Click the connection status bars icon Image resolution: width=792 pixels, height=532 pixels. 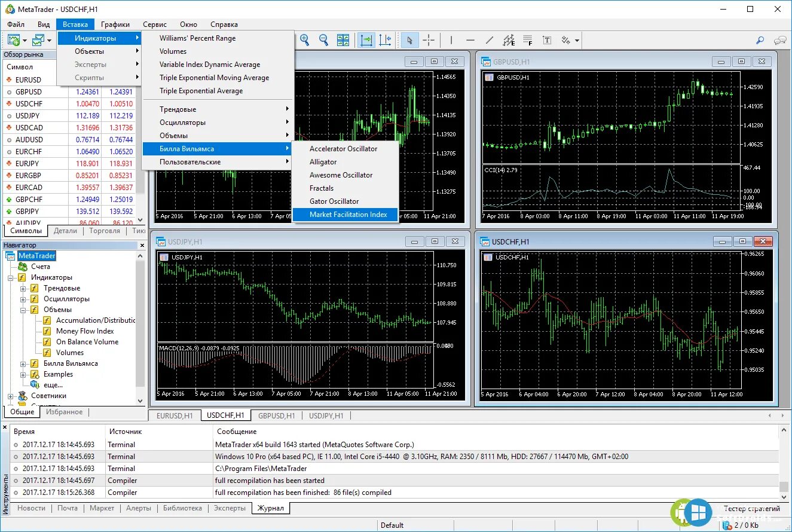click(x=727, y=525)
